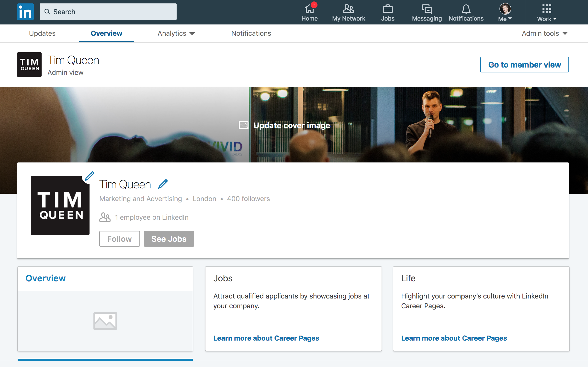
Task: Edit company logo with pencil icon
Action: point(90,176)
